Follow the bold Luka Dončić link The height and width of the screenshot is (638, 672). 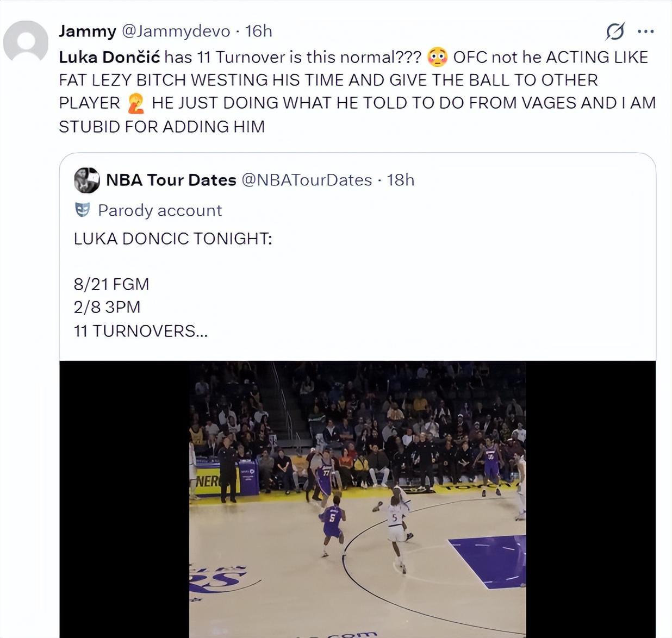click(x=109, y=57)
